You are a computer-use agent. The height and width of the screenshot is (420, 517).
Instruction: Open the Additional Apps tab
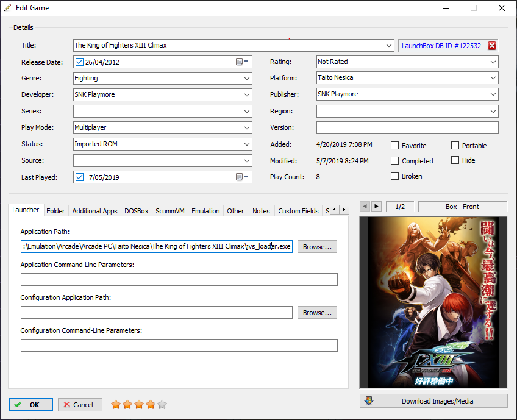[x=94, y=211]
